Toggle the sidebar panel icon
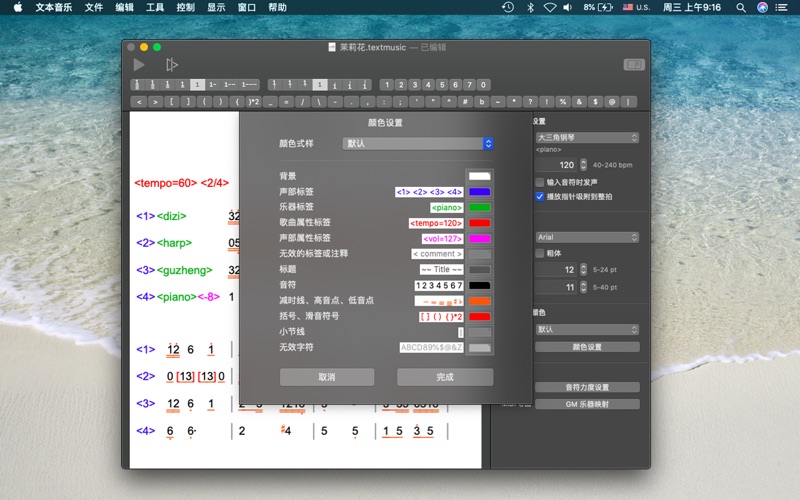 (x=634, y=64)
